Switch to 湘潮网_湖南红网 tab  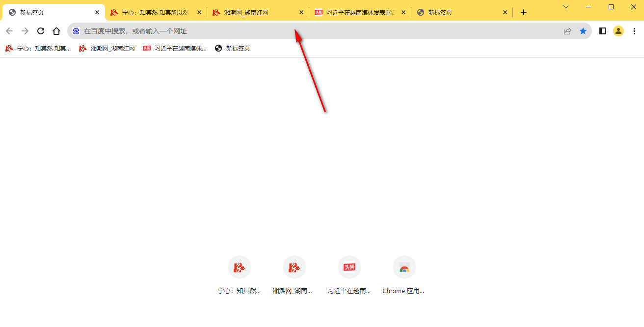258,12
